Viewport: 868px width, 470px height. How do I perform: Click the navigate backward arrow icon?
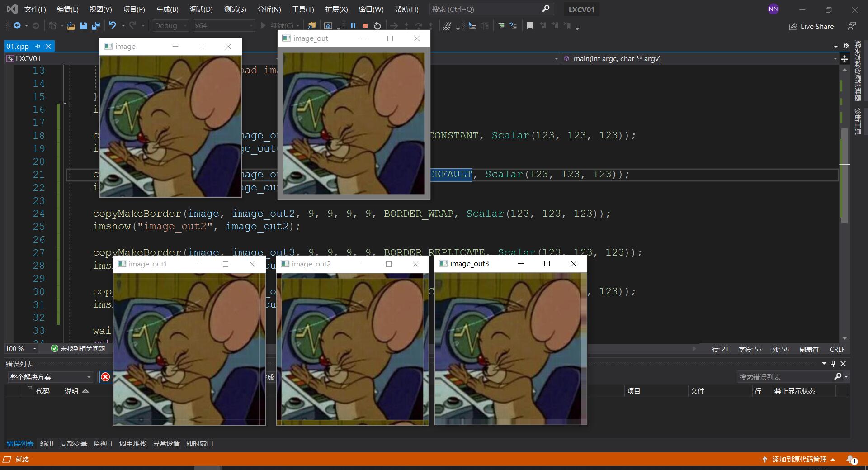(17, 26)
